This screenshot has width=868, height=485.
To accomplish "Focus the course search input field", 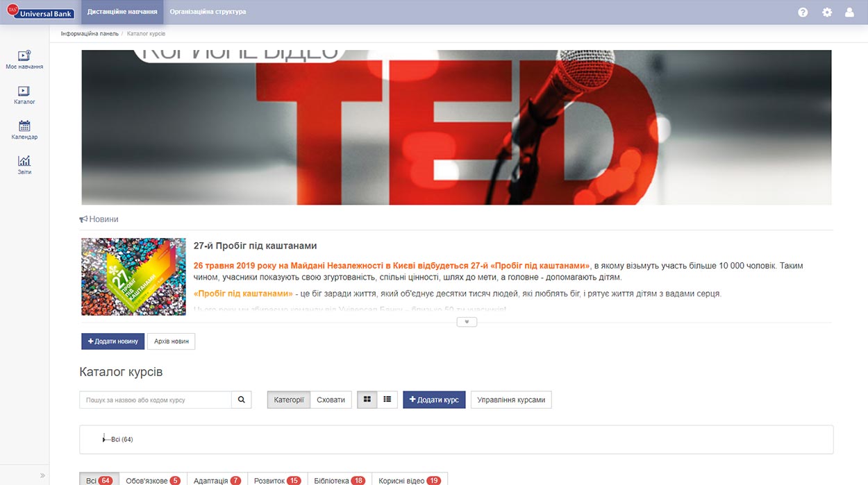I will [x=156, y=400].
